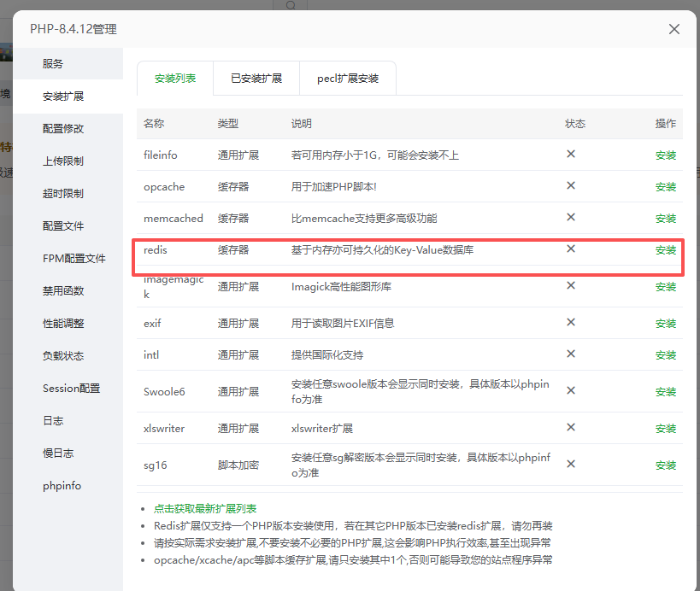The image size is (700, 591).
Task: Click the X status icon for exif
Action: point(571,323)
